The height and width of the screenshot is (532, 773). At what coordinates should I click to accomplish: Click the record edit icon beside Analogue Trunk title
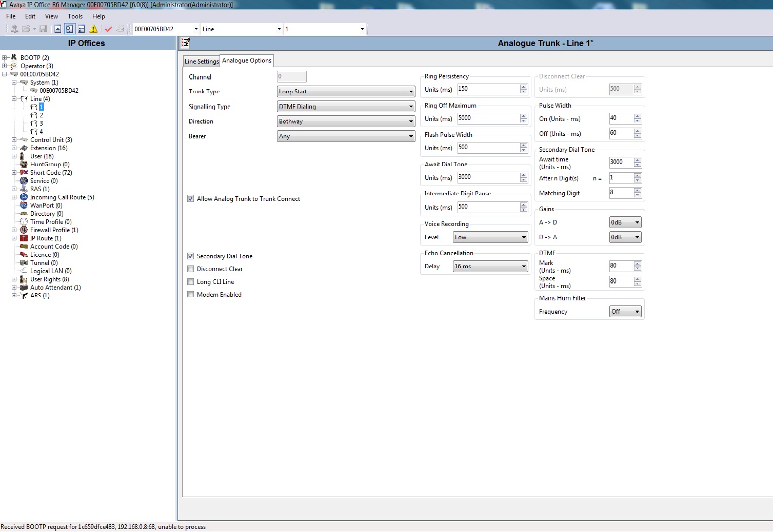pyautogui.click(x=186, y=43)
